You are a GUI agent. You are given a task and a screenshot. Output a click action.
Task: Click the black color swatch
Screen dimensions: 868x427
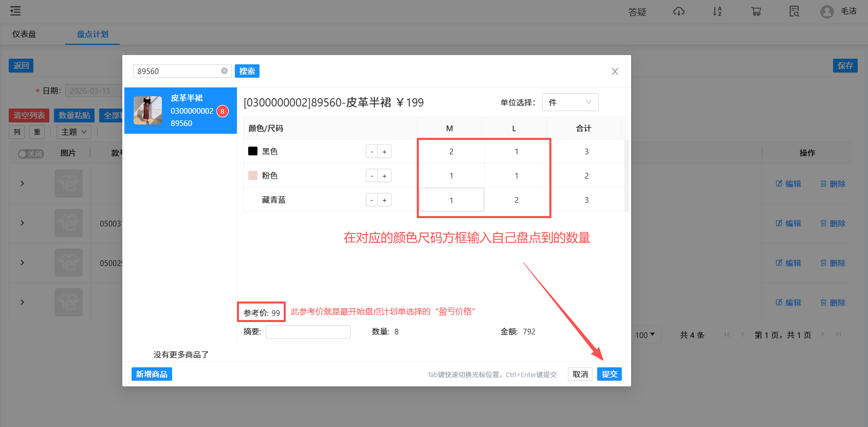[253, 151]
